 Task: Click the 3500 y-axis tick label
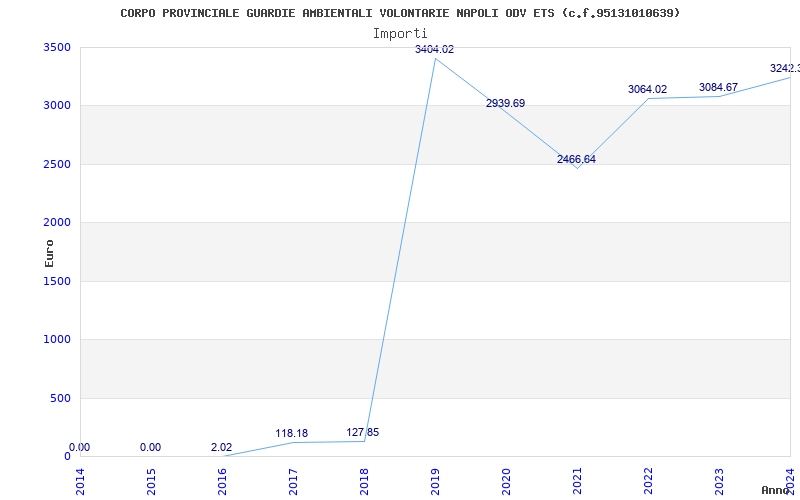(x=57, y=47)
